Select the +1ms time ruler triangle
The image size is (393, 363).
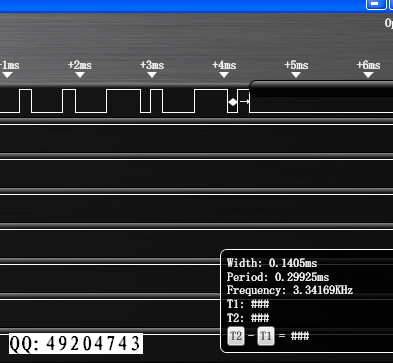7,75
